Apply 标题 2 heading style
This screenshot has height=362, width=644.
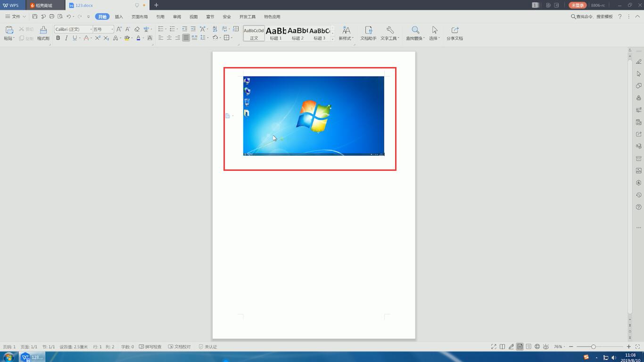pyautogui.click(x=297, y=34)
